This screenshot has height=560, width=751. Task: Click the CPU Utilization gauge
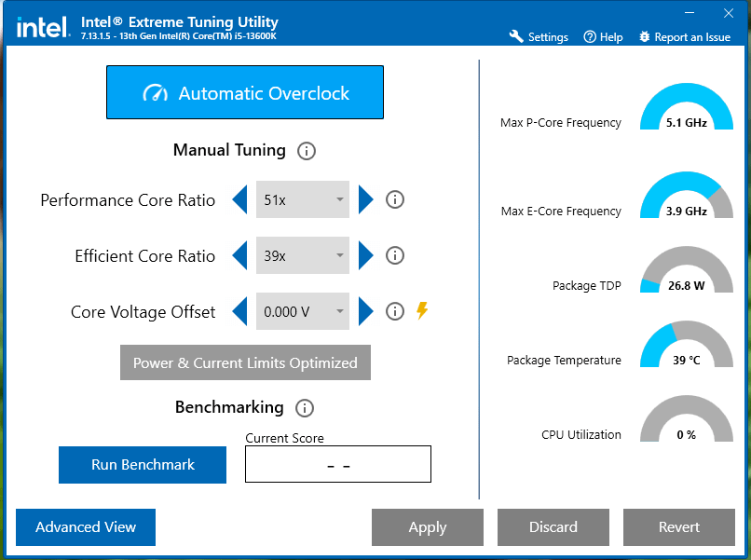(x=687, y=418)
